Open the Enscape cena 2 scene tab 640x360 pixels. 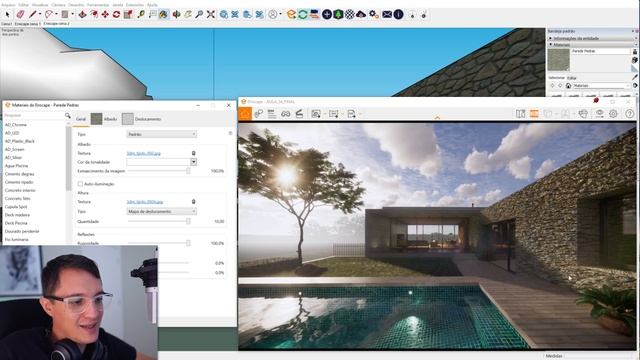tap(57, 24)
